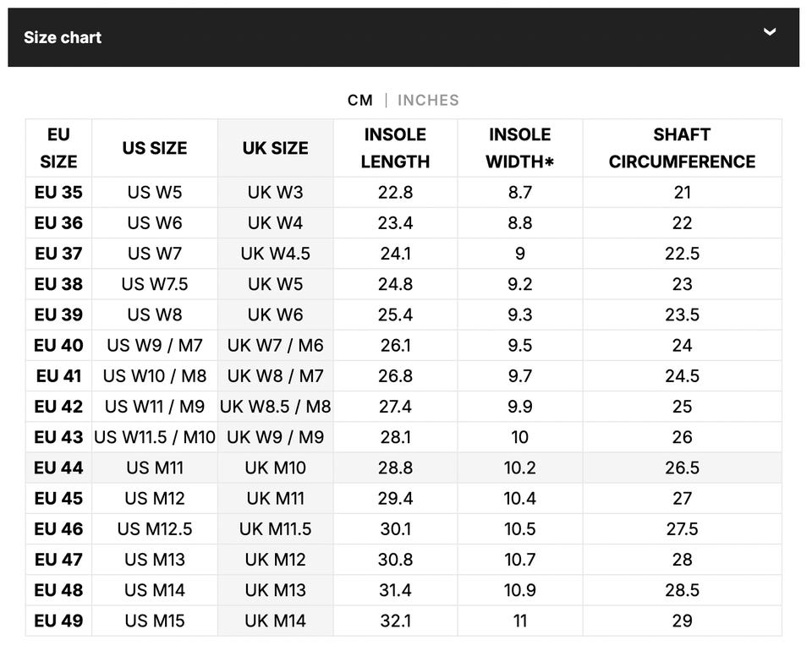812x662 pixels.
Task: Click the EU 44 row label
Action: coord(58,468)
